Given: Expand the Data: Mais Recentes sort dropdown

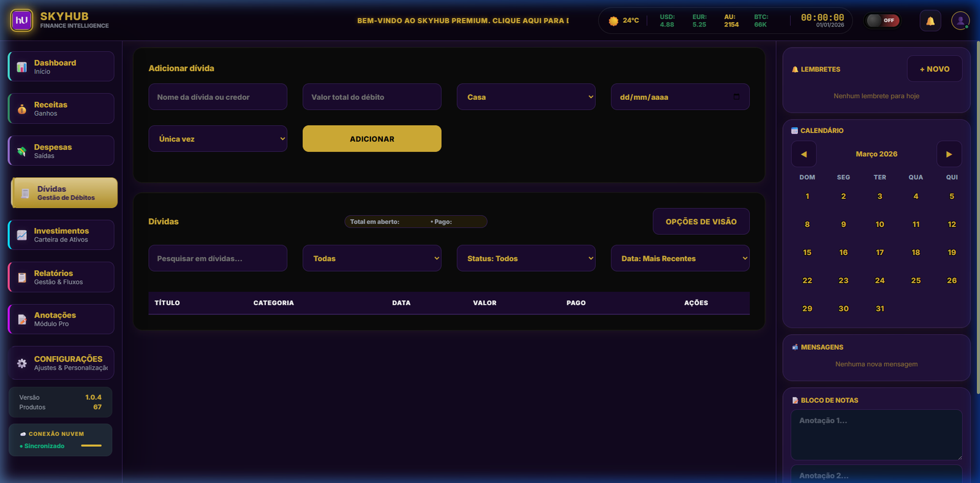Looking at the screenshot, I should [680, 259].
